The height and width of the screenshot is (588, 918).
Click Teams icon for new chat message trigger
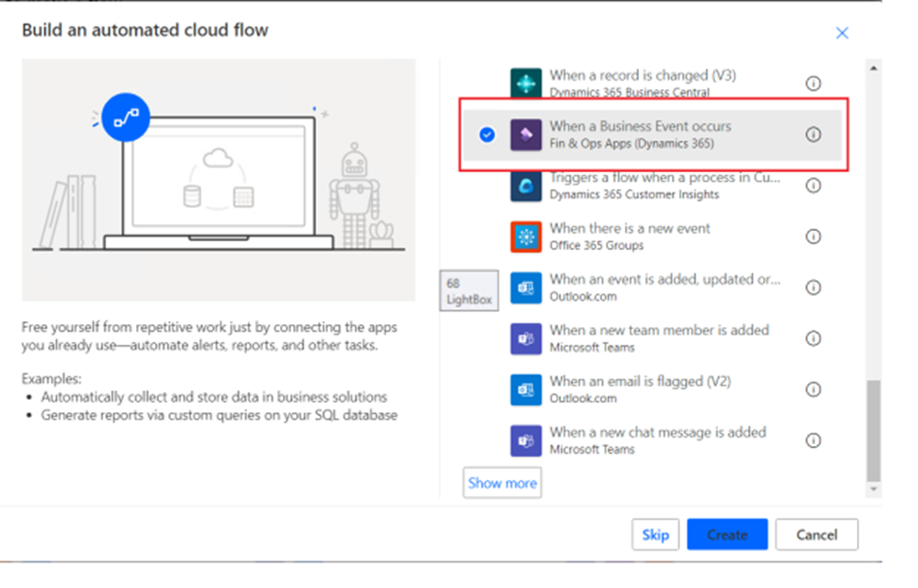[526, 440]
